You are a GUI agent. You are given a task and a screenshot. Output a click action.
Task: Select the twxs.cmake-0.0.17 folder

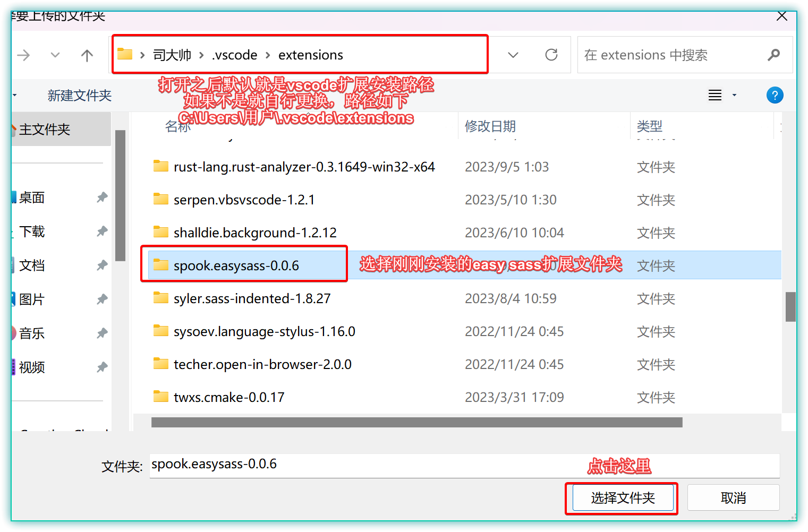(229, 397)
